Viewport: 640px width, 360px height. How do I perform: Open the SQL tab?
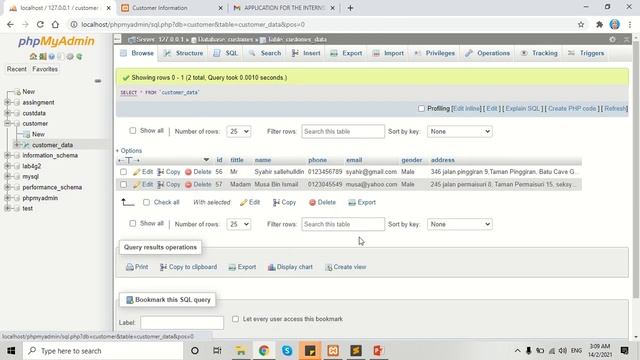point(226,53)
